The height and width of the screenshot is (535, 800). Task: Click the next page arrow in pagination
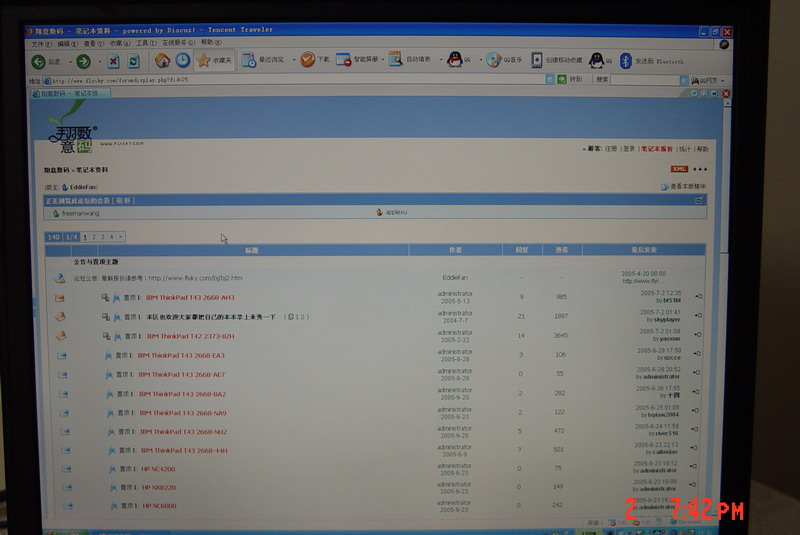120,237
